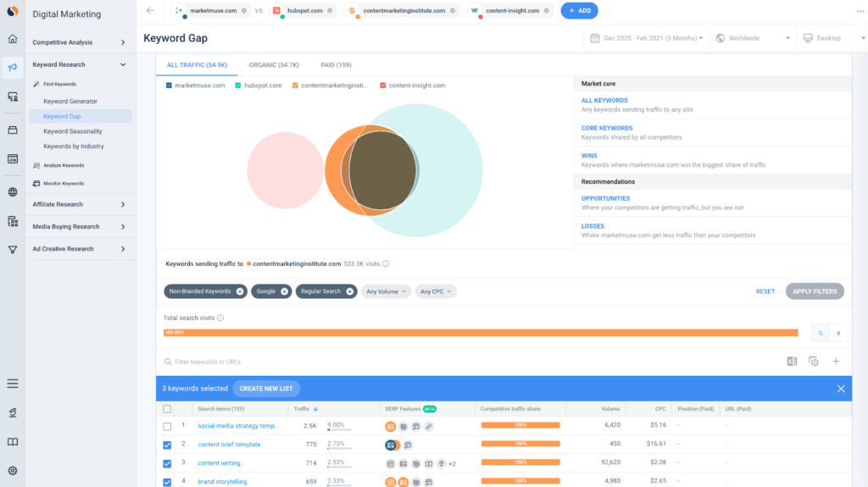This screenshot has width=868, height=487.
Task: Click the ADD competitor button
Action: pyautogui.click(x=579, y=10)
